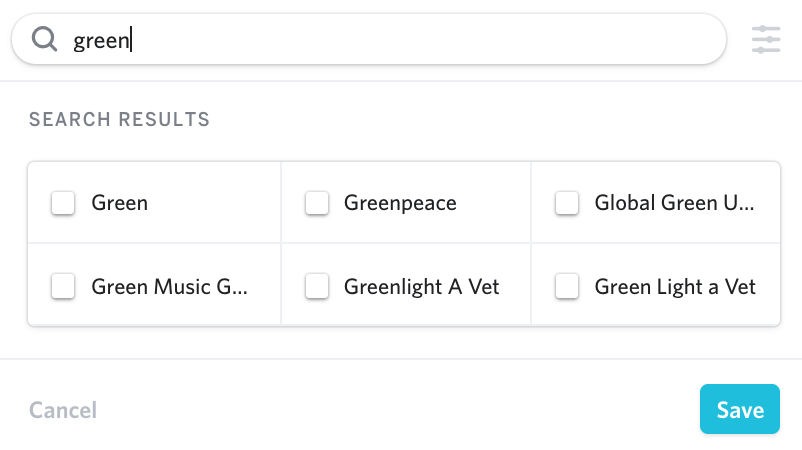This screenshot has width=802, height=450.
Task: Click the Cancel link
Action: tap(63, 410)
